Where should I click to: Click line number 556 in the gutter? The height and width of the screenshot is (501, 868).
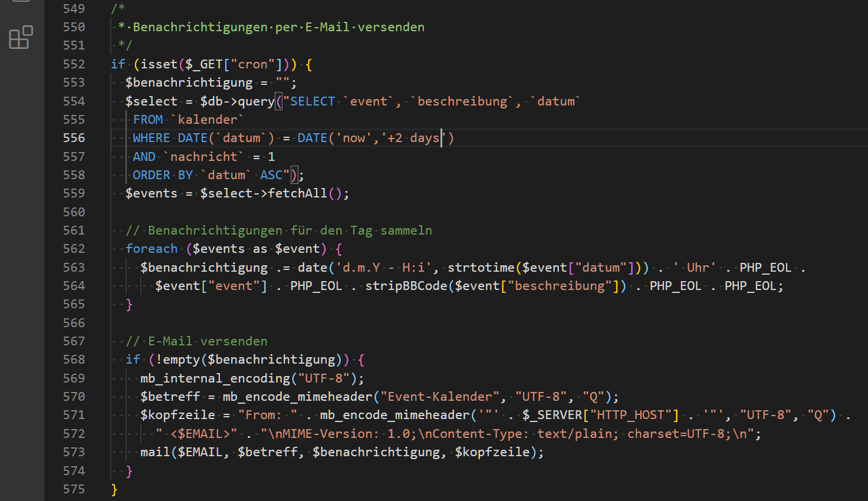74,138
